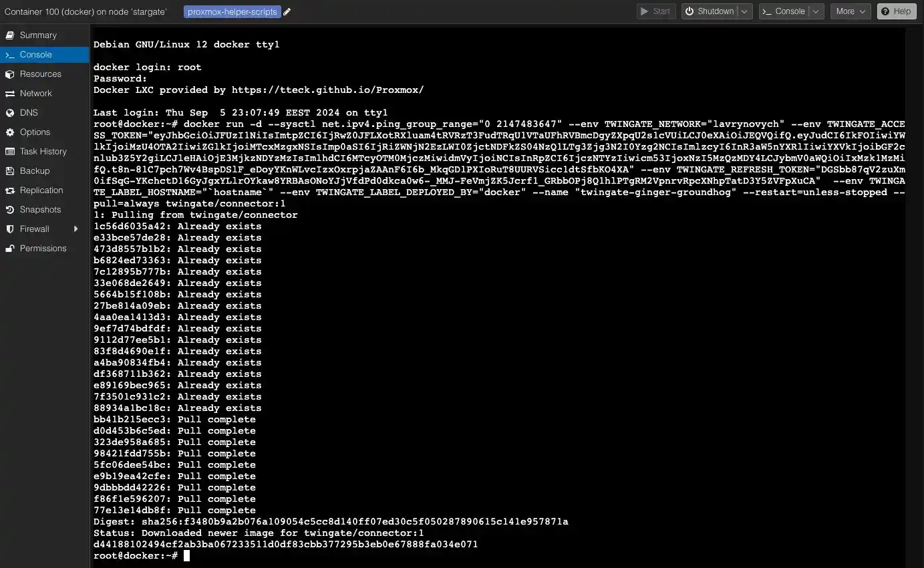Open Snapshots via its sidebar icon
Image resolution: width=924 pixels, height=568 pixels.
coord(10,209)
